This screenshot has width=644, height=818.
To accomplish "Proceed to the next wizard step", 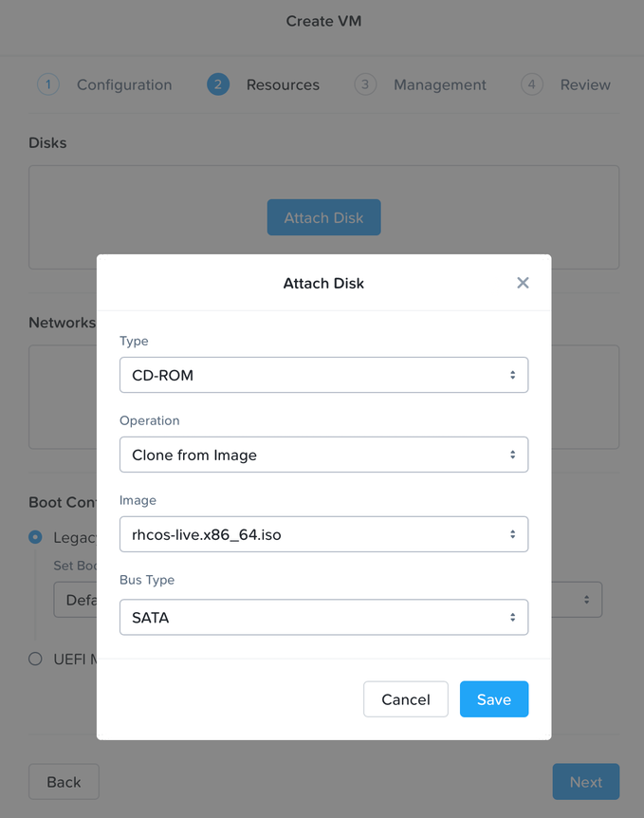I will coord(585,781).
